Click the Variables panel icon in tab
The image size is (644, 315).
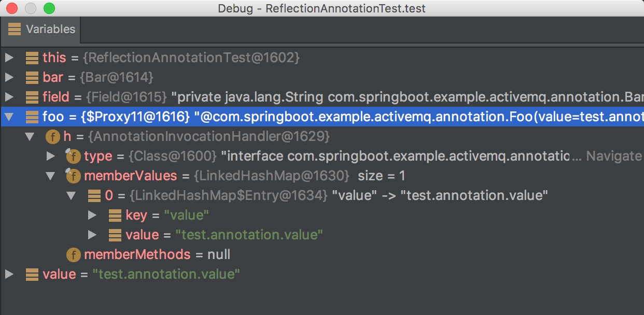pos(15,30)
